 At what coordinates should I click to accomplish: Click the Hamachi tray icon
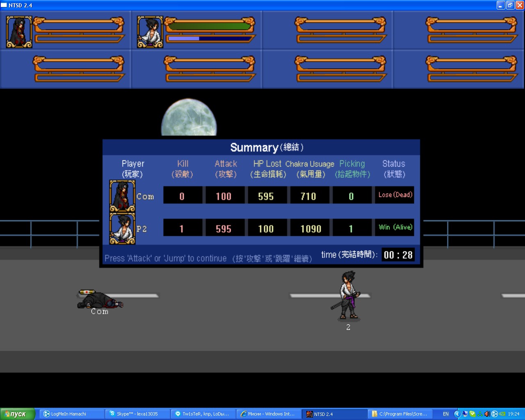click(495, 414)
